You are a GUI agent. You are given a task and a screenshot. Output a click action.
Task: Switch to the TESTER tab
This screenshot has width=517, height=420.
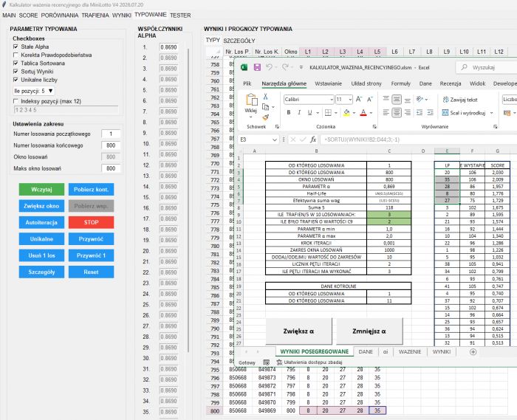pos(180,16)
